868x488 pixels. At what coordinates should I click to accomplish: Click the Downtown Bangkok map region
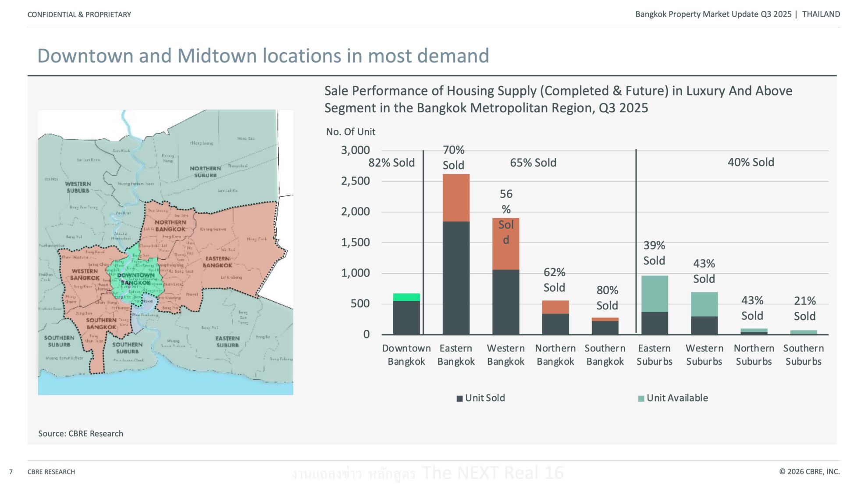click(x=136, y=279)
